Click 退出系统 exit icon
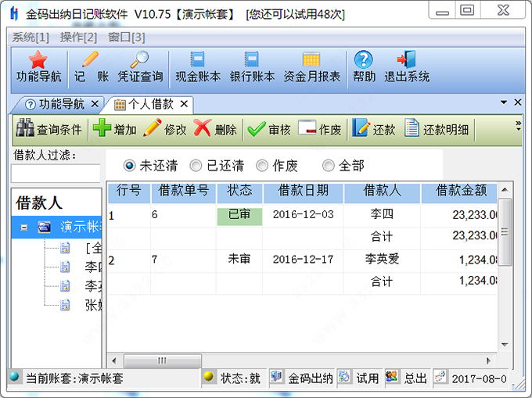This screenshot has height=398, width=532. [x=406, y=67]
